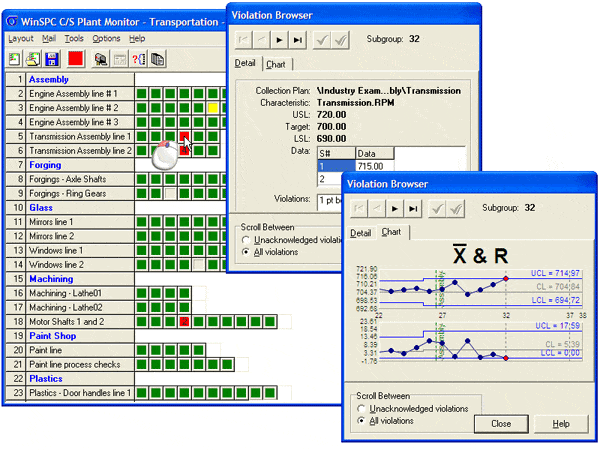This screenshot has height=450, width=600.
Task: Click the new layout icon in main toolbar
Action: click(x=15, y=59)
